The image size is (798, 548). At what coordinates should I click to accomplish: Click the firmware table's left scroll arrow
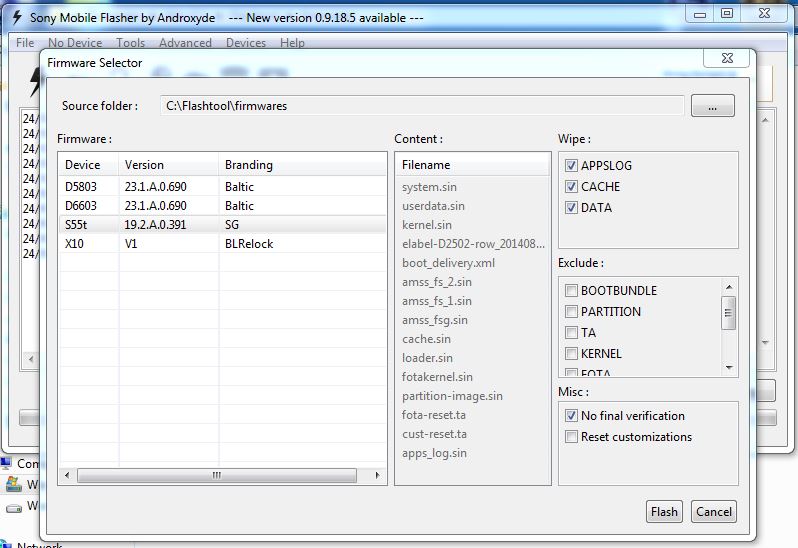click(67, 476)
